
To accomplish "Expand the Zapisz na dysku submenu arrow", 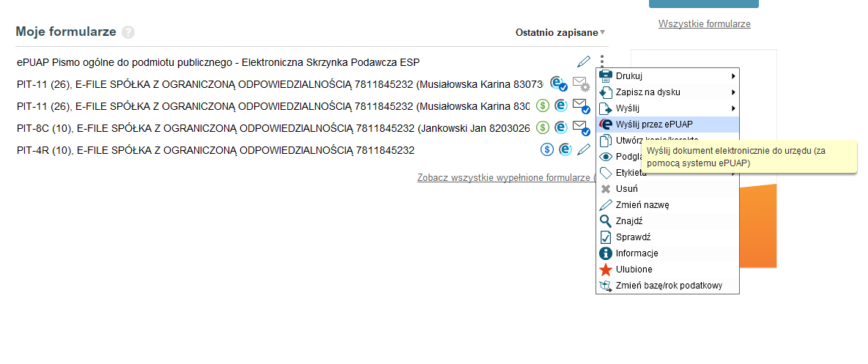I will coord(733,92).
